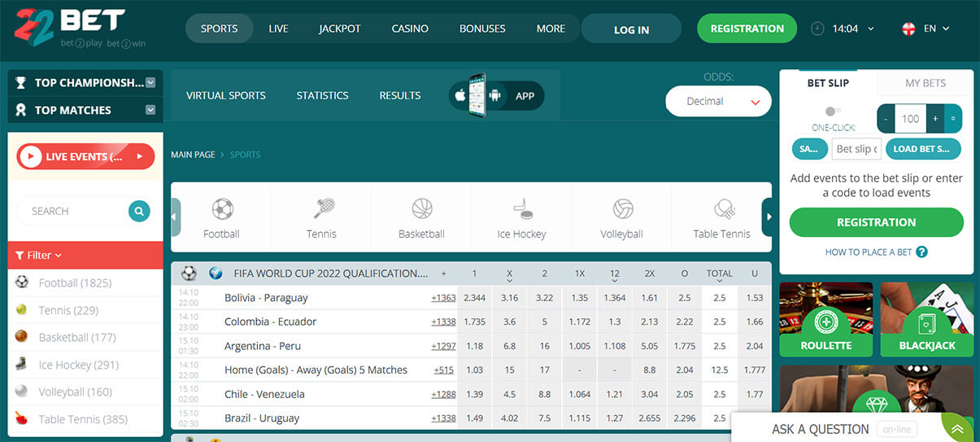Open the time zone dropdown at 14:04
The width and height of the screenshot is (980, 442).
pos(872,28)
